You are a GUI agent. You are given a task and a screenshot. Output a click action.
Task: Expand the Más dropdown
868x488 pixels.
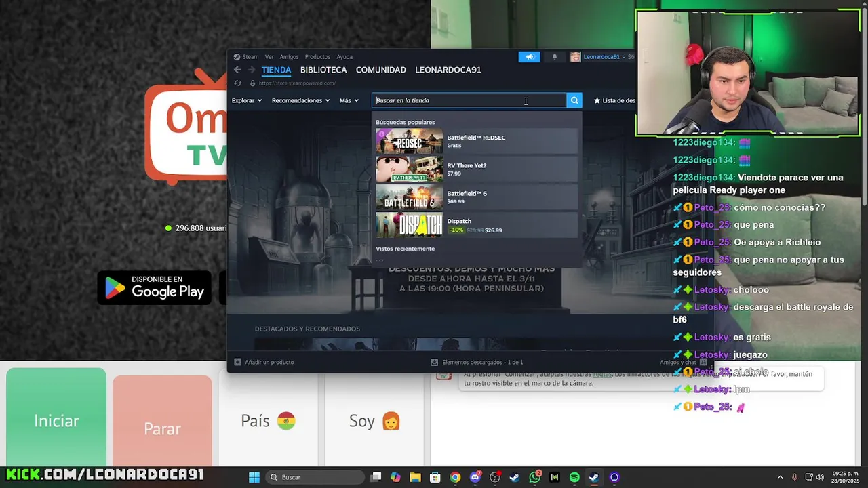click(349, 100)
